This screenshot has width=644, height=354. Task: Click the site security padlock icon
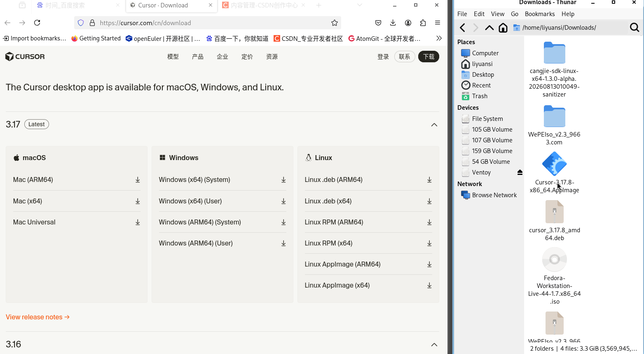92,23
